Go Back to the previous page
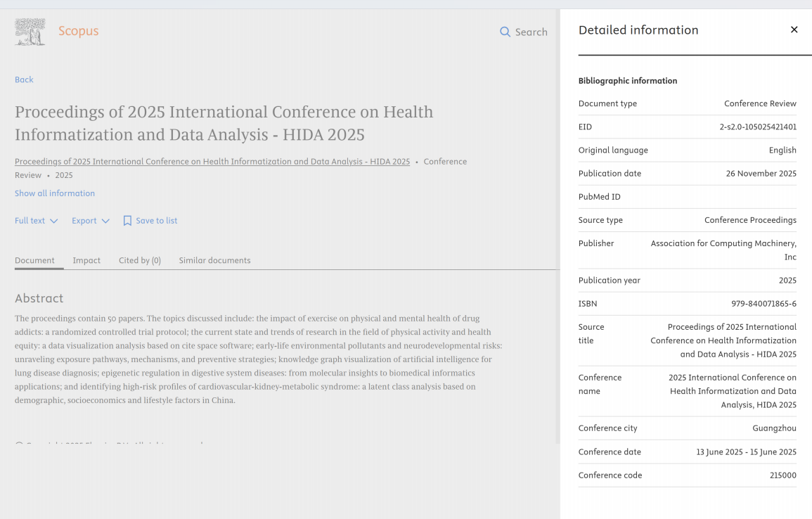Screen dimensions: 812x519 pos(24,79)
